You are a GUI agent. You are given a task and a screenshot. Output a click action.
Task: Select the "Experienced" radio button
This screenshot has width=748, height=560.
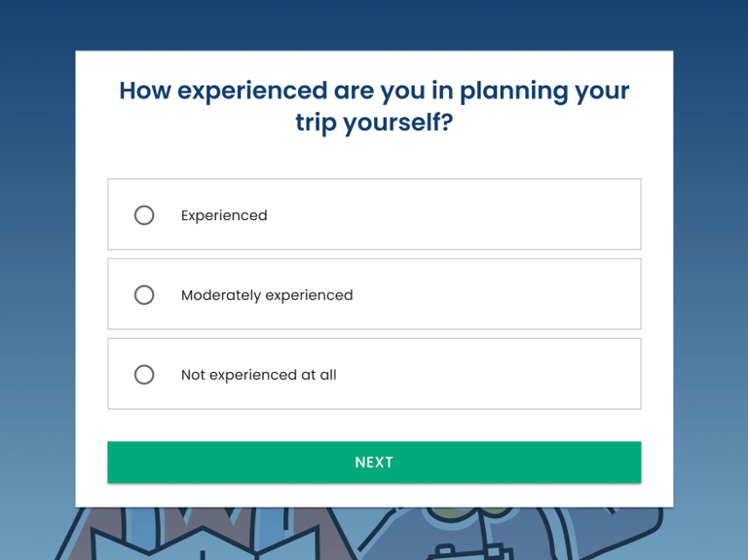[144, 215]
